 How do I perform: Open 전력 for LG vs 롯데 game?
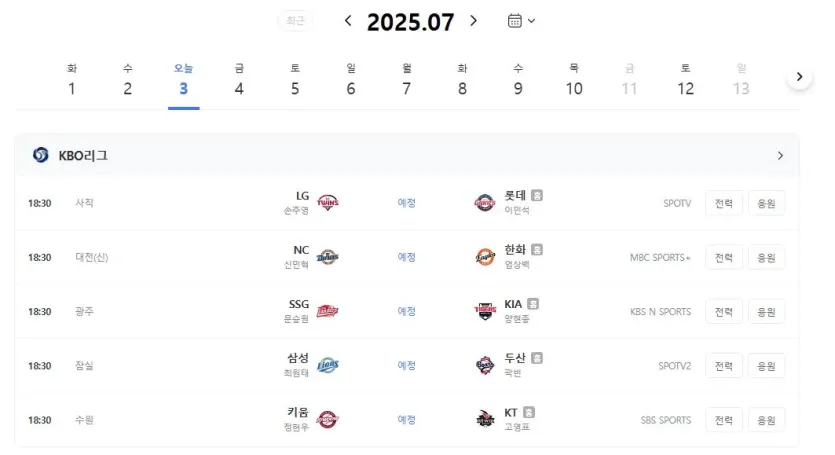pos(724,203)
